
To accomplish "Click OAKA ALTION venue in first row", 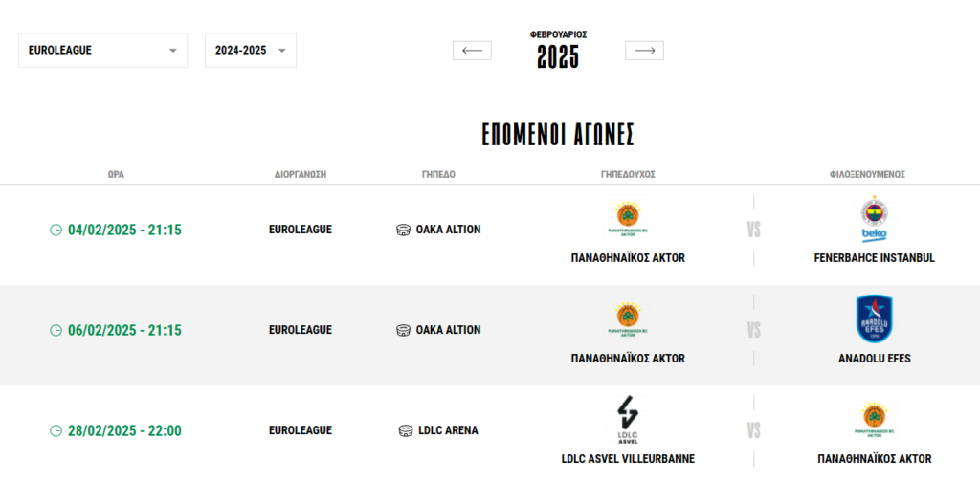I will (448, 230).
